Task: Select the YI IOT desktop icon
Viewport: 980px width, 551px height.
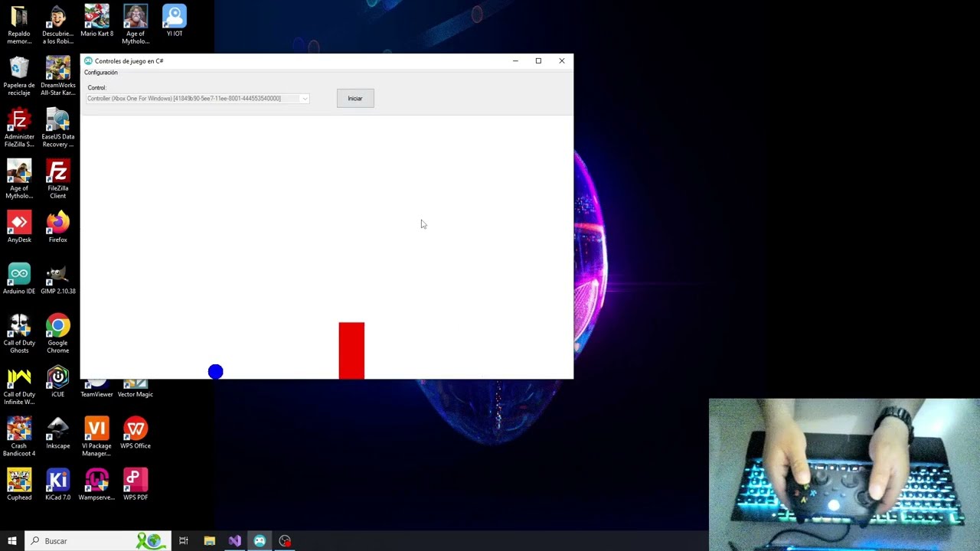Action: [175, 21]
